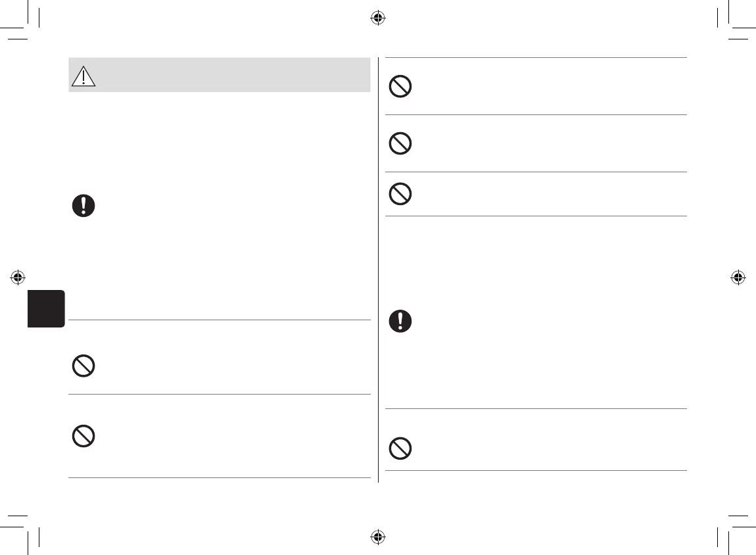Click the top-right corner crop mark
Screen dimensions: 756x555
pyautogui.click(x=728, y=28)
